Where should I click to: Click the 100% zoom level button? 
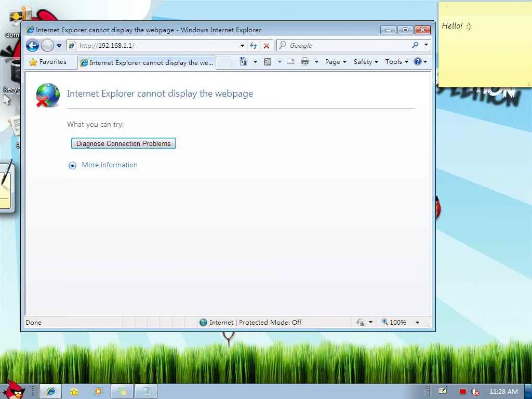[x=394, y=322]
